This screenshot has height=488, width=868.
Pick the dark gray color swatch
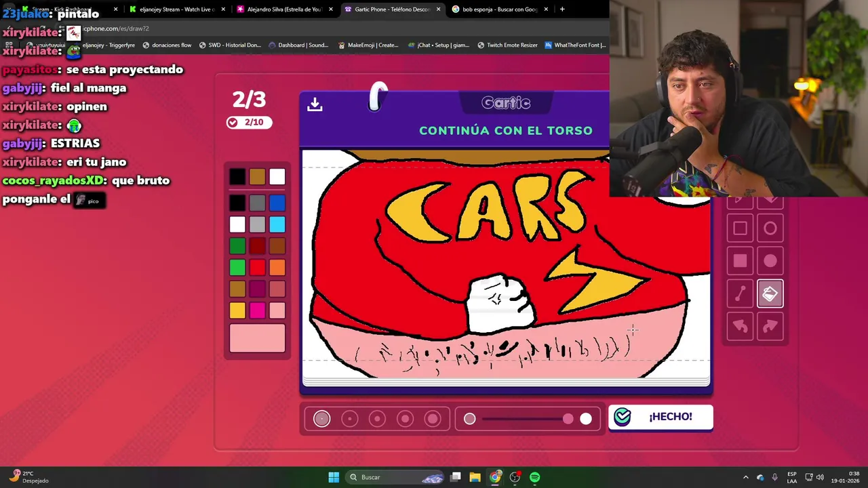(257, 203)
